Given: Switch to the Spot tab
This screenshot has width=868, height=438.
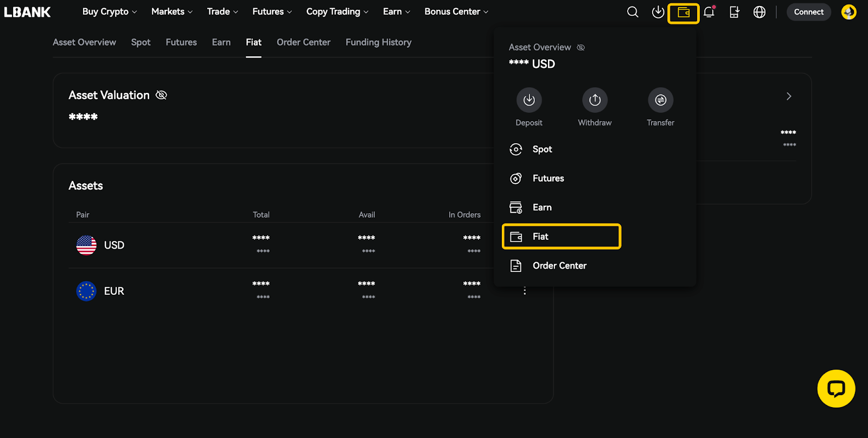Looking at the screenshot, I should click(x=141, y=42).
